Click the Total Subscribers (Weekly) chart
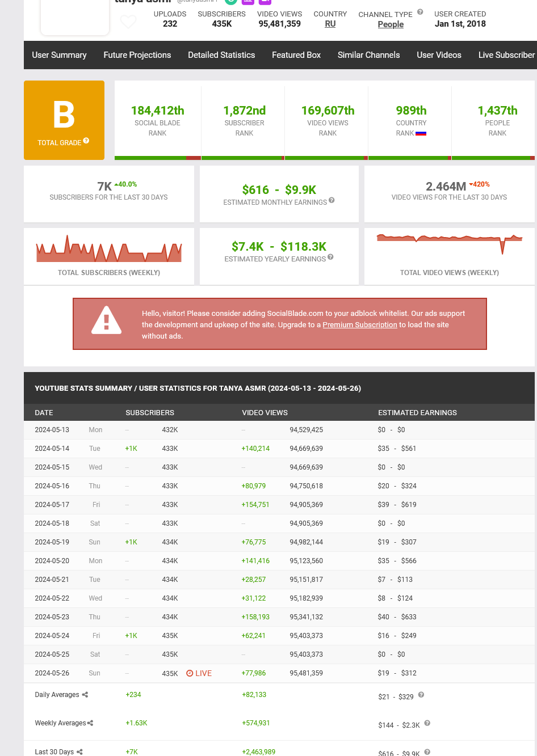This screenshot has width=537, height=756. (109, 250)
